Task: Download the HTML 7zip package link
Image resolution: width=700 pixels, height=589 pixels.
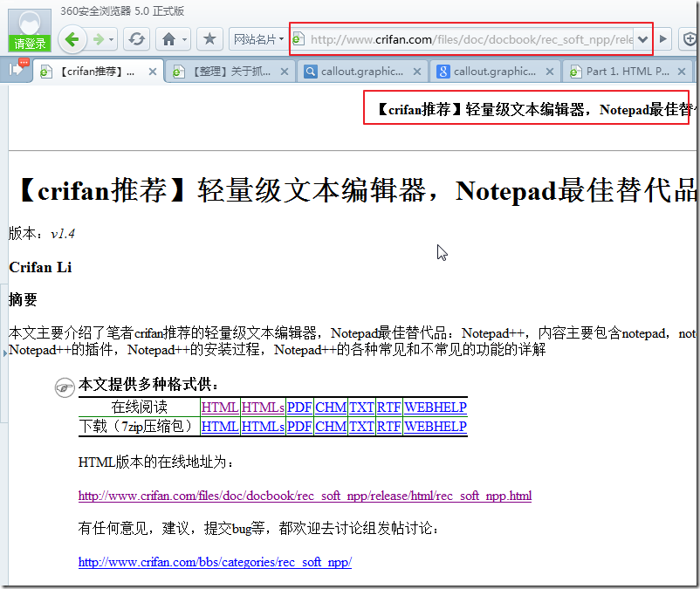Action: point(220,427)
